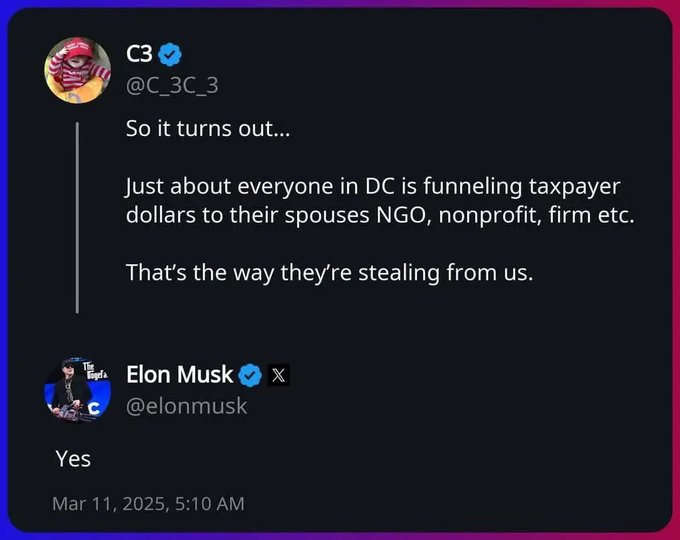Open the C3 profile avatar picture
The width and height of the screenshot is (680, 540).
coord(78,70)
